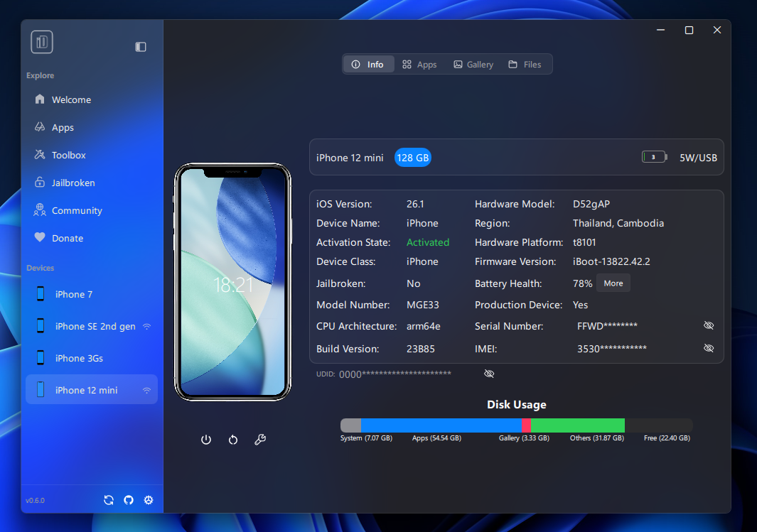The width and height of the screenshot is (757, 532).
Task: Select the iPhone 7 device
Action: coord(91,294)
